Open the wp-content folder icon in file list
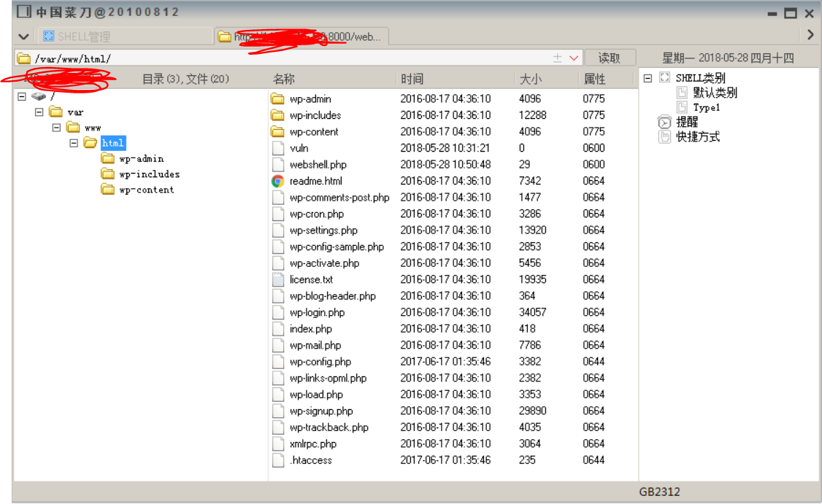 point(277,131)
